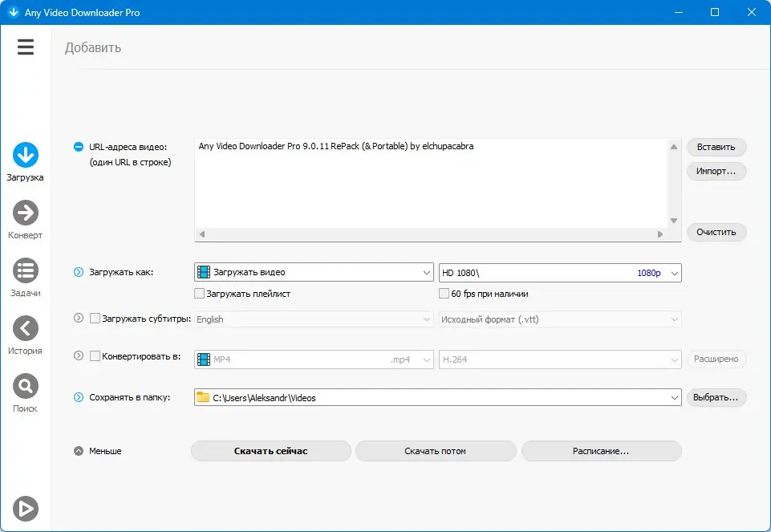
Task: Click the play icon at sidebar bottom
Action: pyautogui.click(x=25, y=509)
